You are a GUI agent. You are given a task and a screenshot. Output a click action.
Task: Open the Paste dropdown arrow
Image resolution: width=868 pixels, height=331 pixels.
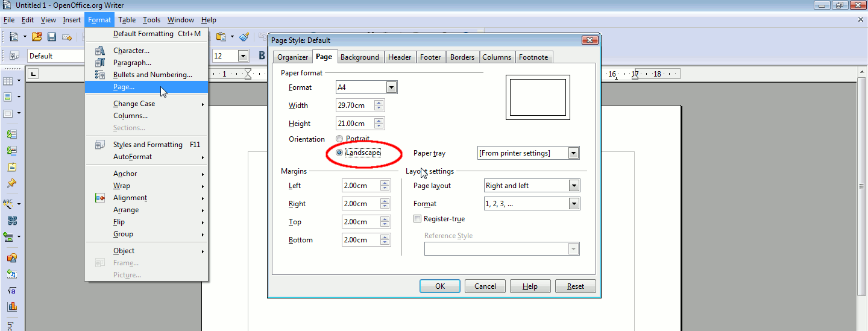(x=232, y=37)
